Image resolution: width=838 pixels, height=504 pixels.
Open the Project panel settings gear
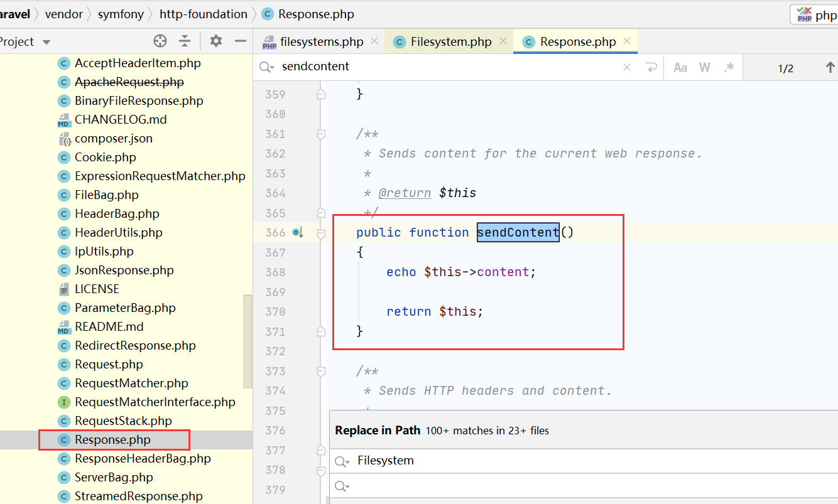(215, 41)
